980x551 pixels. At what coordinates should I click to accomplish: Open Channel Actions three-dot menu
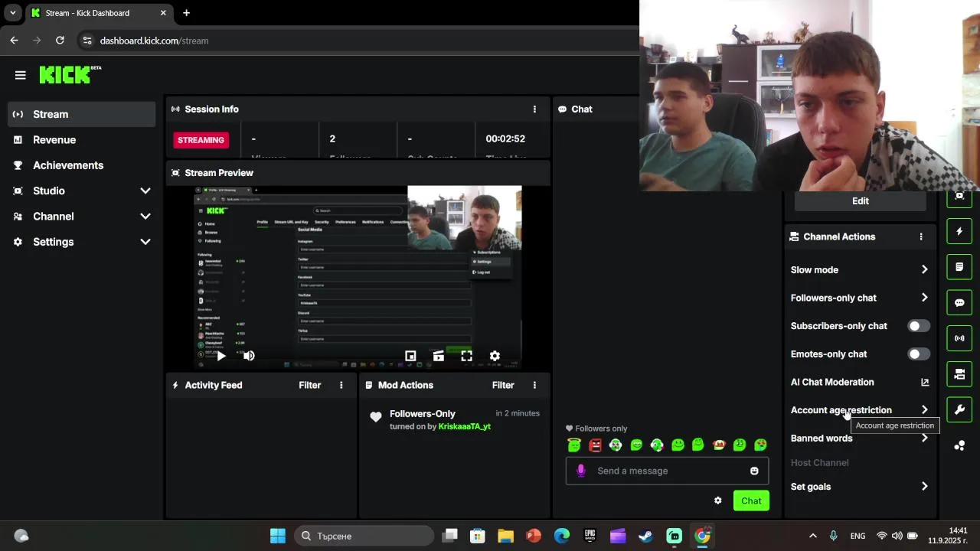(x=921, y=236)
